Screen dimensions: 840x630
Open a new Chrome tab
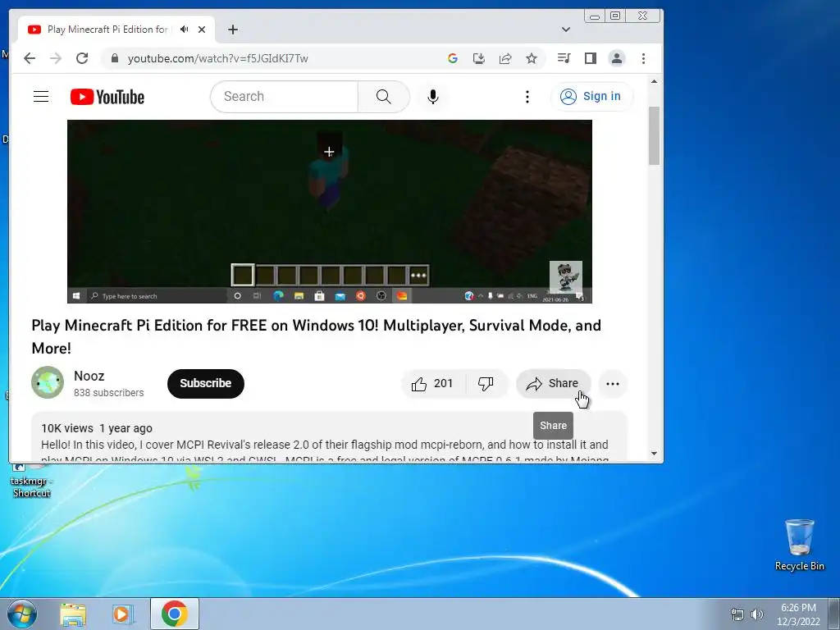coord(232,30)
